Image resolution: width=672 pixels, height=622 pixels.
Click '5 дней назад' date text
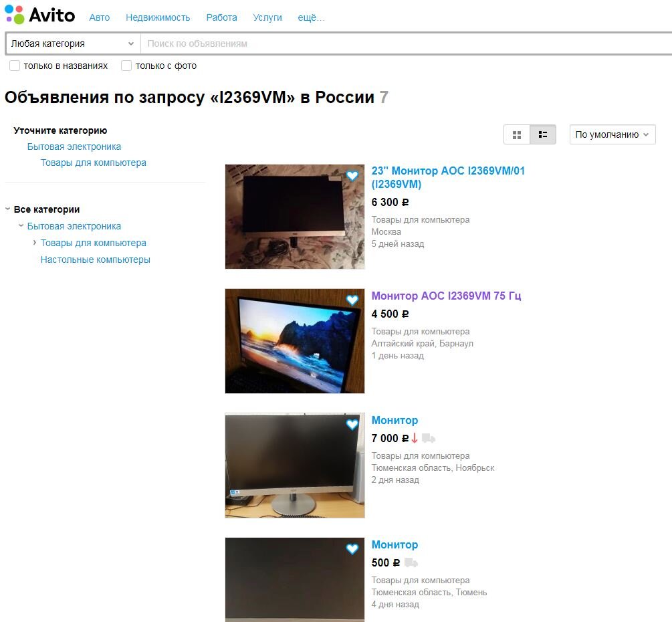pyautogui.click(x=398, y=244)
